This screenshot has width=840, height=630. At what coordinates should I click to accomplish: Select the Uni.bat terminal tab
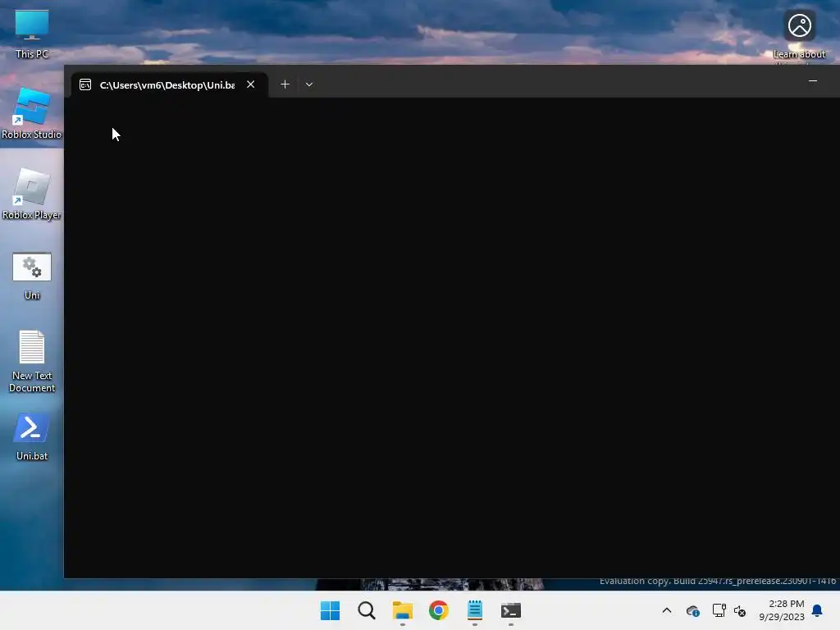169,84
